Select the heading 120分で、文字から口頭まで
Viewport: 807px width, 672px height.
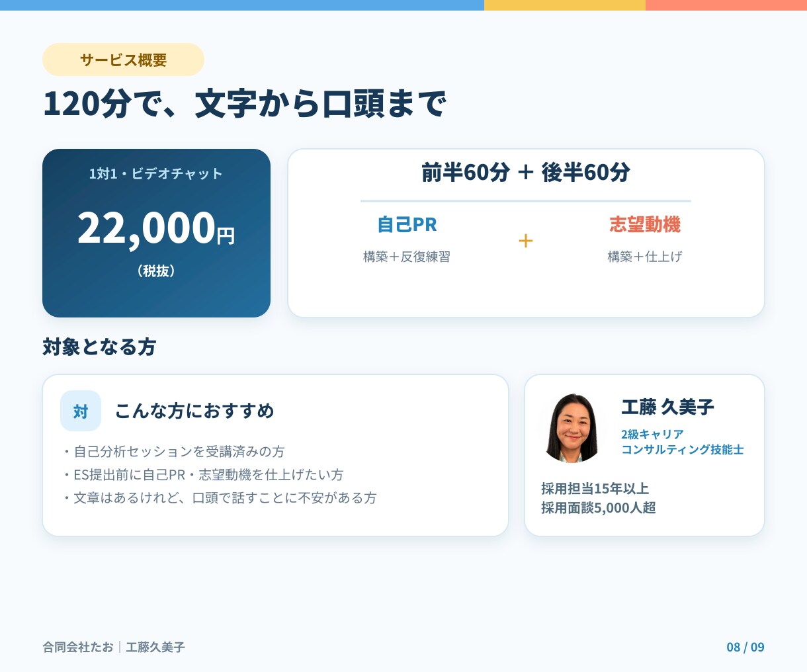pos(245,104)
